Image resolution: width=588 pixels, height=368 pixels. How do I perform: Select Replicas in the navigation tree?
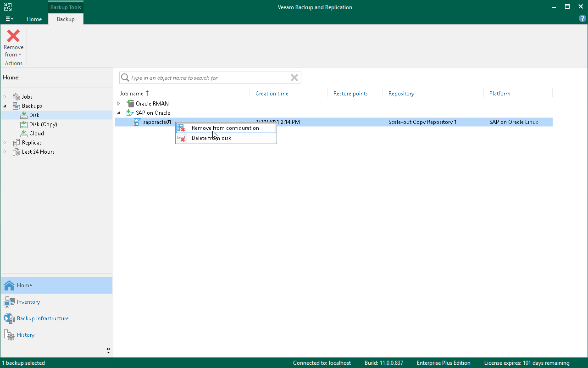click(32, 143)
